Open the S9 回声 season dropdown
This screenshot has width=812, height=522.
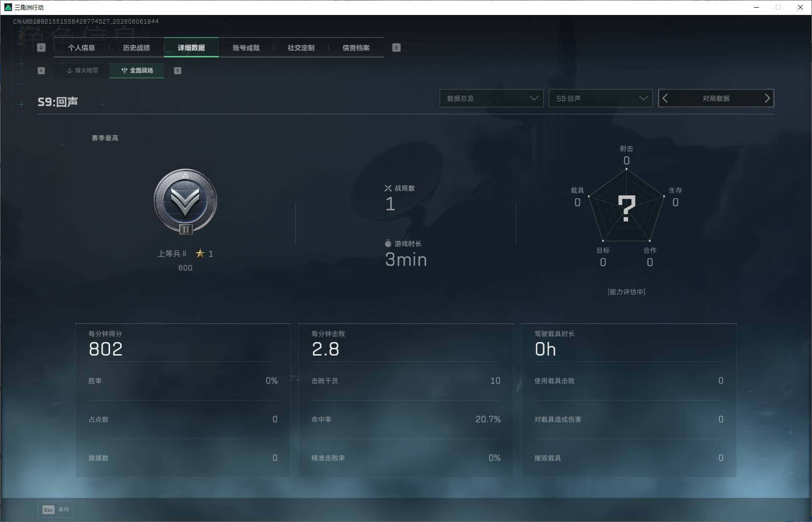(x=601, y=98)
